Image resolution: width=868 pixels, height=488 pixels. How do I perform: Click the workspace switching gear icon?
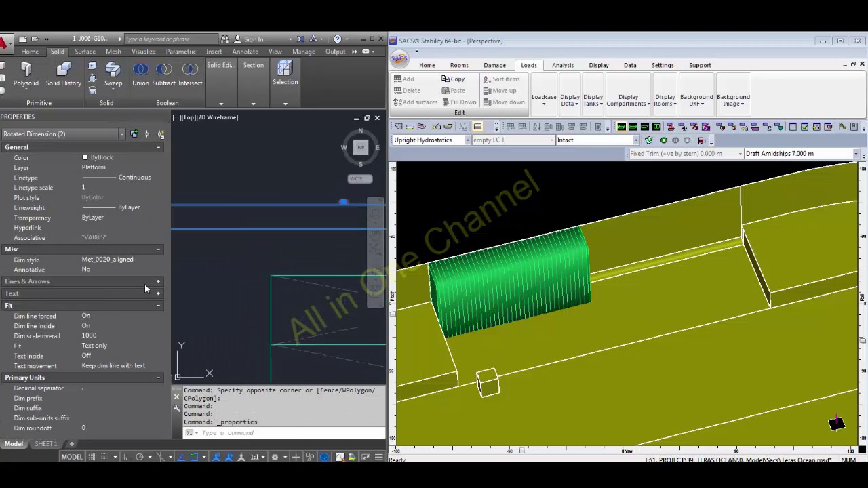tap(275, 457)
